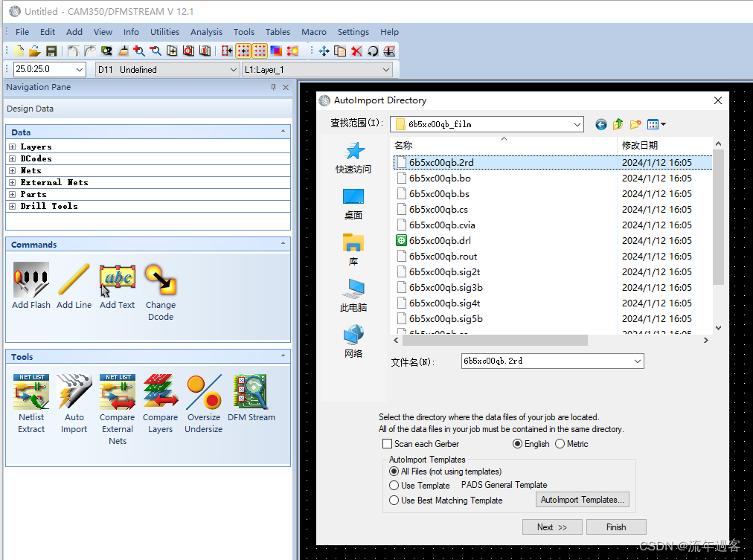The image size is (753, 560).
Task: Expand the Drill Tools tree node
Action: [x=13, y=206]
